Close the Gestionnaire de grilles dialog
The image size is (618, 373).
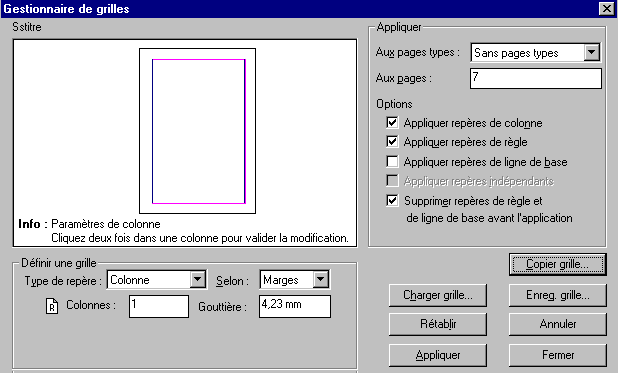tap(606, 9)
